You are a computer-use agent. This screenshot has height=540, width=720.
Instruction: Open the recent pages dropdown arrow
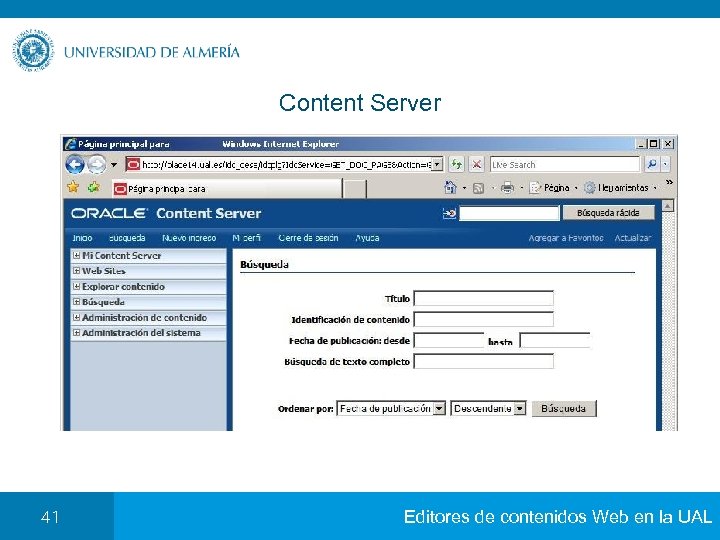click(114, 164)
